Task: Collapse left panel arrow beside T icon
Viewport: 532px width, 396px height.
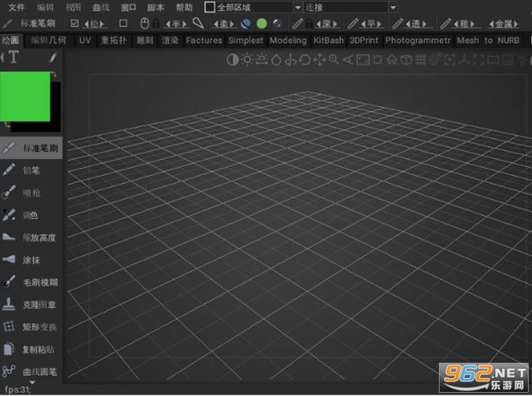Action: [3, 57]
